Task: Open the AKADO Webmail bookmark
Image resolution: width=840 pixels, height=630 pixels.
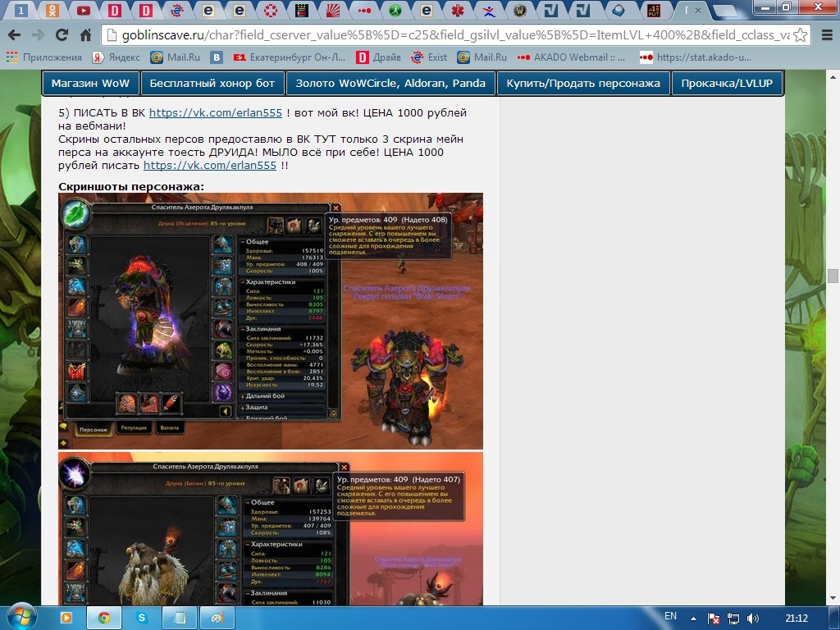Action: click(572, 57)
